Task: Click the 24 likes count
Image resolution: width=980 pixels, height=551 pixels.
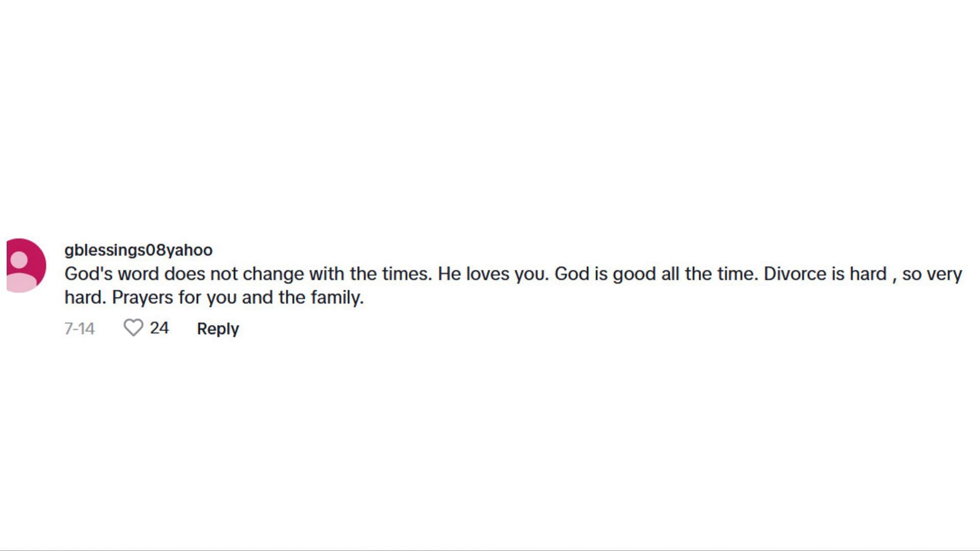Action: pyautogui.click(x=159, y=328)
